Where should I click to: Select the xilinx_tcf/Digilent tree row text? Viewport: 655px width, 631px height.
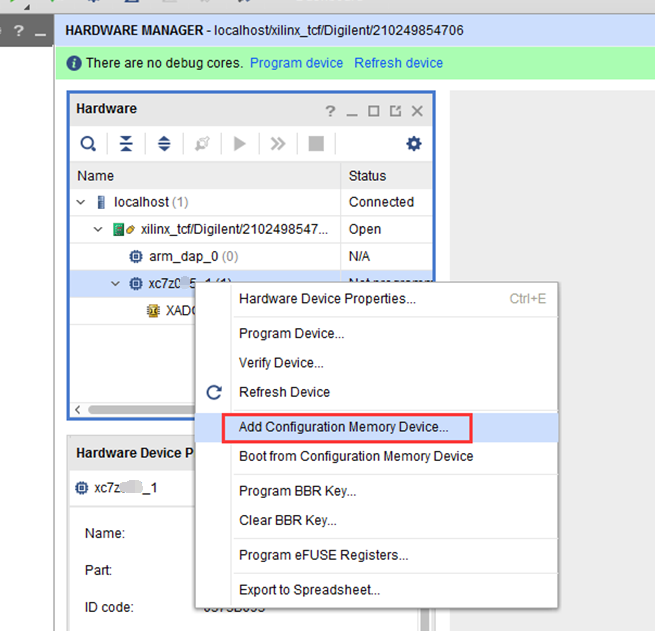(234, 229)
